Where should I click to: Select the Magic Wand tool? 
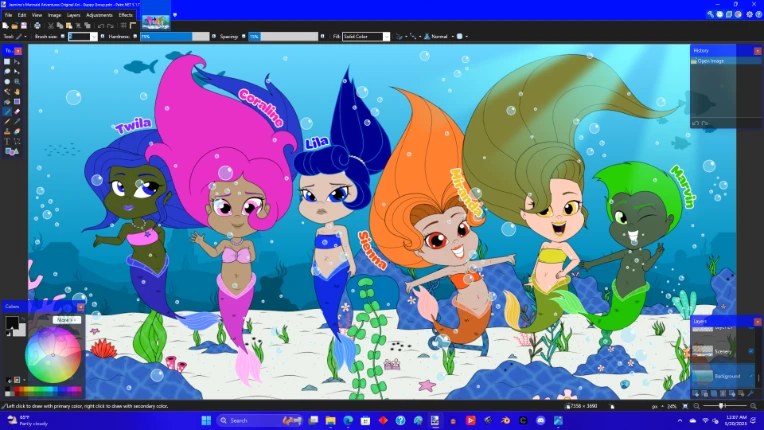point(7,92)
